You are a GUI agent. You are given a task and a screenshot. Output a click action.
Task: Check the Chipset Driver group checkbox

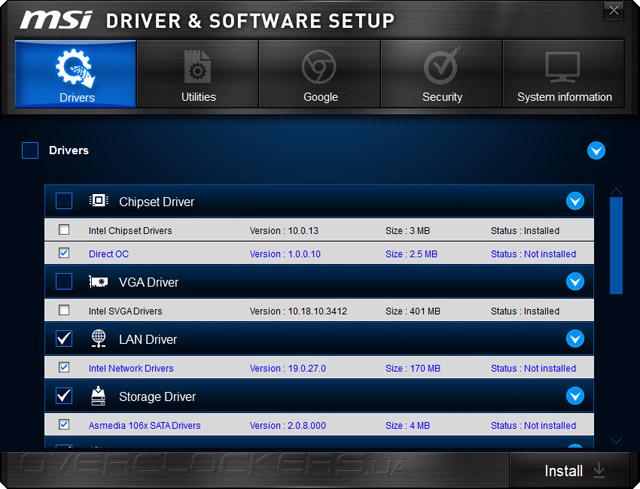pos(64,201)
